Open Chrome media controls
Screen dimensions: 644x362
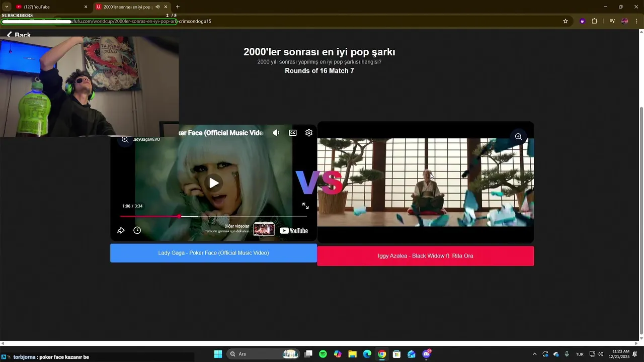(612, 21)
